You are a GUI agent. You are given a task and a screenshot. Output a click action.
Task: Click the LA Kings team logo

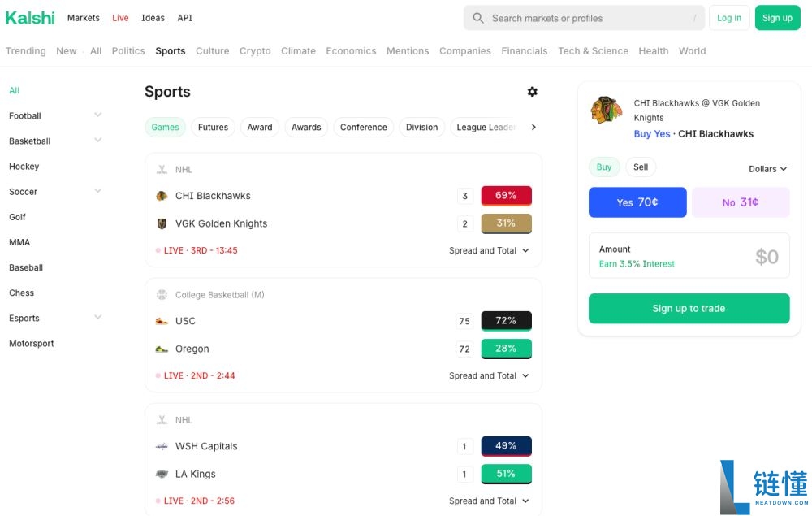coord(162,474)
